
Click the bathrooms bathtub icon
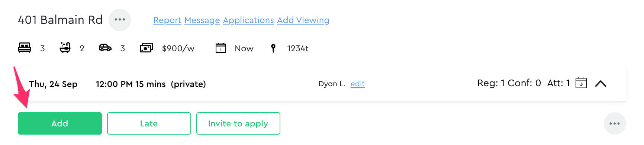(65, 48)
